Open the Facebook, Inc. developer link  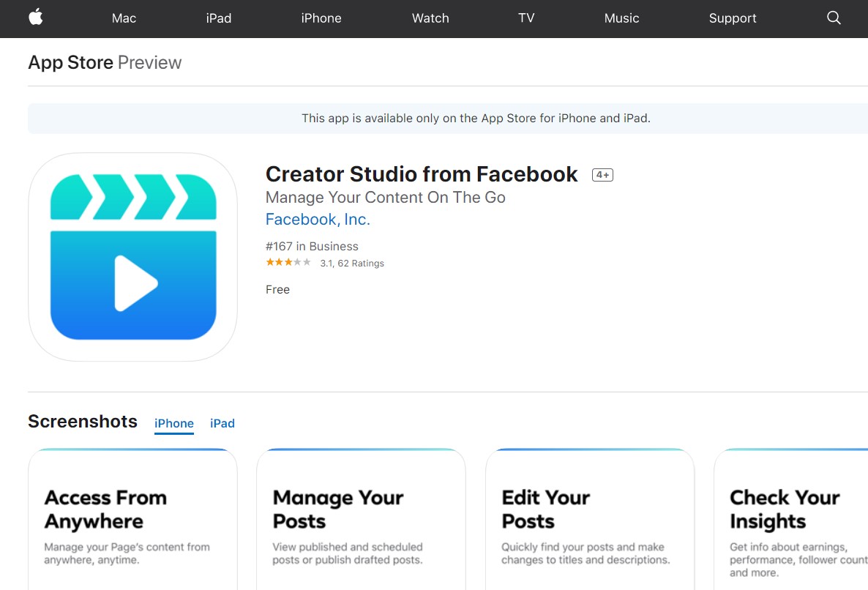click(318, 220)
